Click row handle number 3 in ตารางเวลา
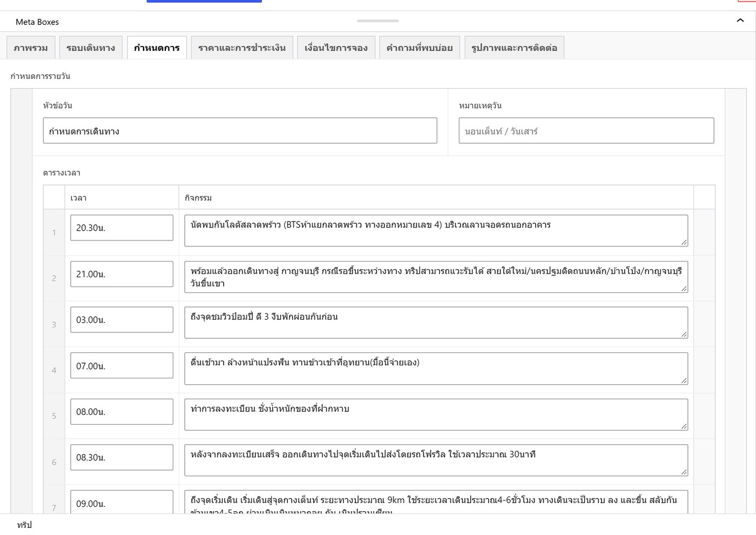Viewport: 756px width, 535px height. pyautogui.click(x=54, y=324)
